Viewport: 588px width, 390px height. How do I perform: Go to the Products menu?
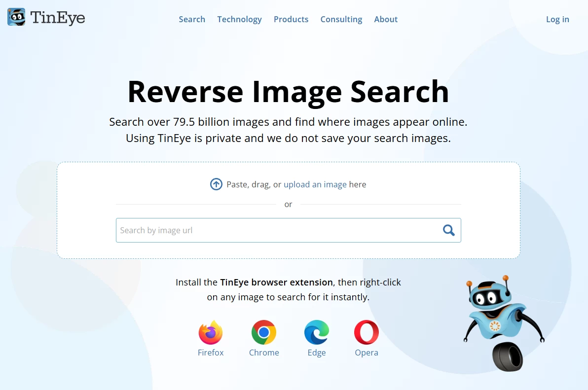[x=291, y=20]
